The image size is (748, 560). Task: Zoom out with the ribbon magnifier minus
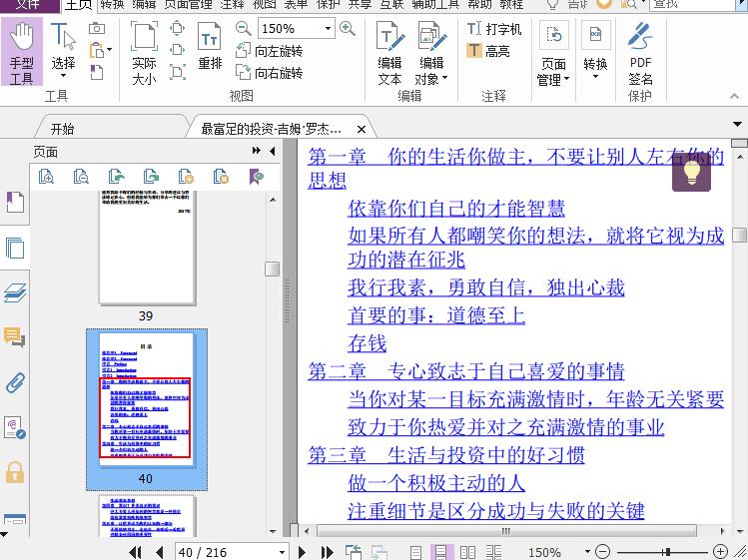point(244,29)
